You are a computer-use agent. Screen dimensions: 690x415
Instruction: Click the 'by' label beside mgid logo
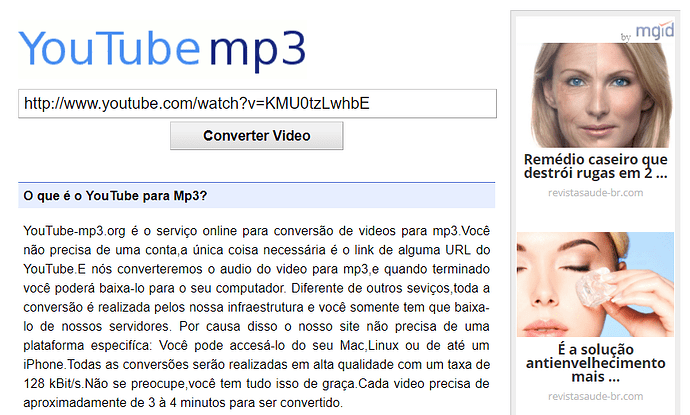(626, 37)
